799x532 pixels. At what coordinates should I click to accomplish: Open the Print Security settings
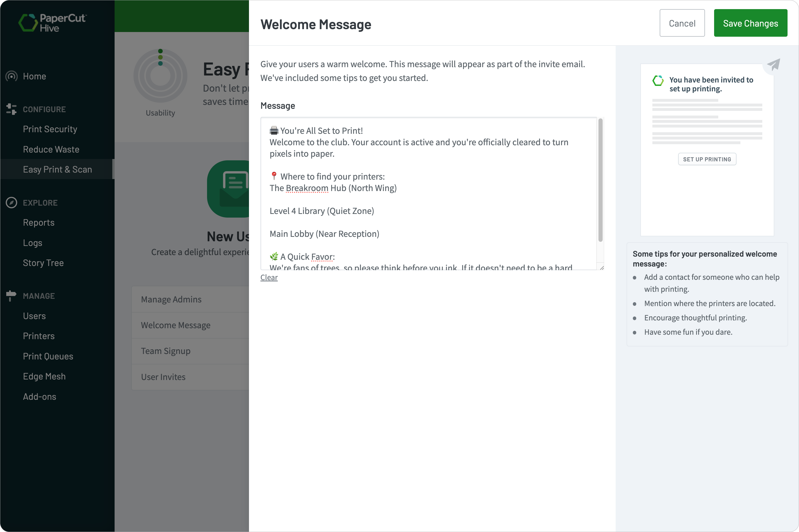tap(50, 129)
